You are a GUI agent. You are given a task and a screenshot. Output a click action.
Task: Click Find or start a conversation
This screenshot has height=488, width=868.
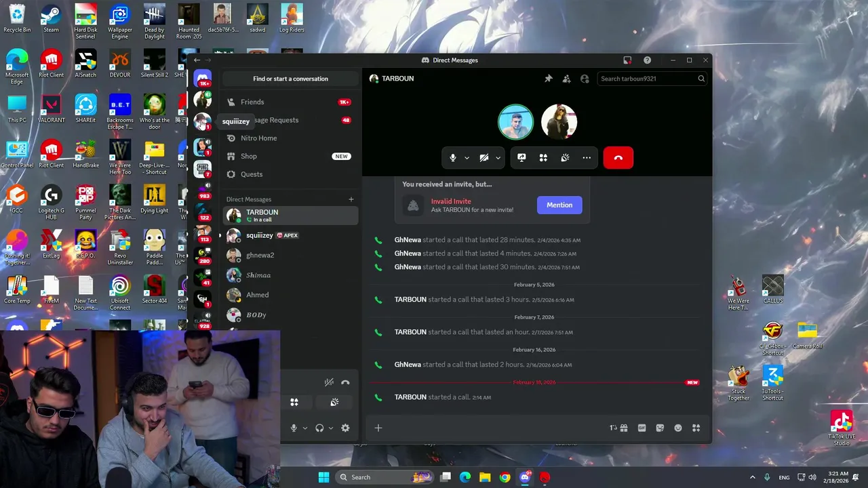pyautogui.click(x=290, y=79)
